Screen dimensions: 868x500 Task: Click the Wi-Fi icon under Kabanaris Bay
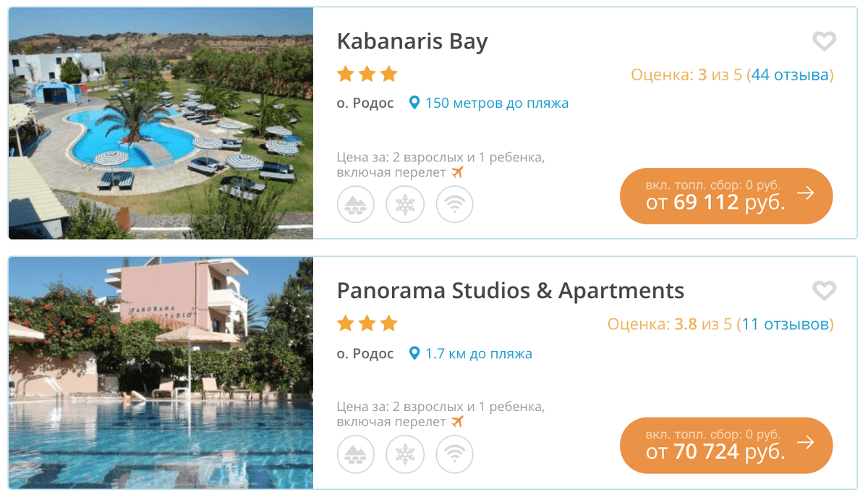[x=454, y=204]
